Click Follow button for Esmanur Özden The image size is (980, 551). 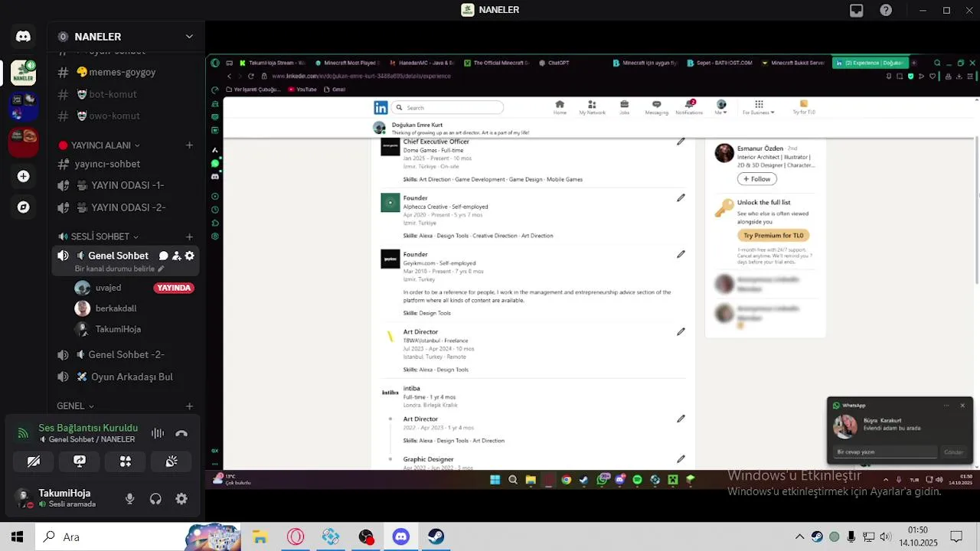tap(757, 179)
